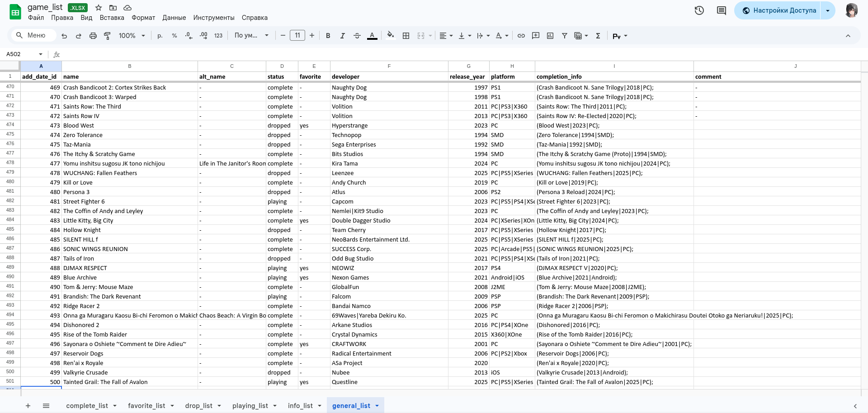Create a filter with the funnel icon
The width and height of the screenshot is (868, 413).
tap(564, 36)
